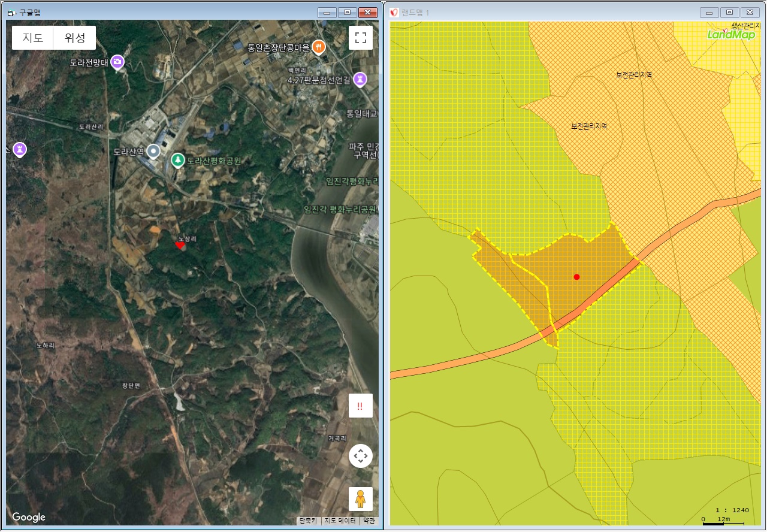Open the 약관 terms link
767x532 pixels.
pos(369,521)
